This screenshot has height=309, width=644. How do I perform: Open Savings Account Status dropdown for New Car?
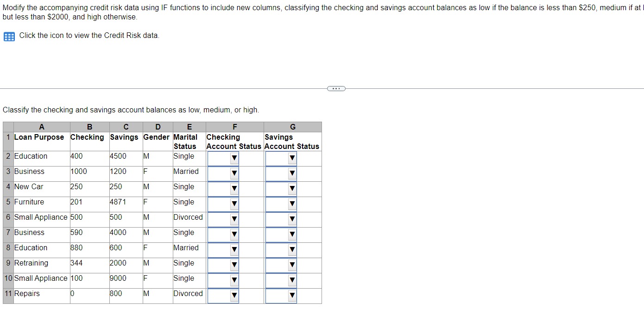[292, 188]
